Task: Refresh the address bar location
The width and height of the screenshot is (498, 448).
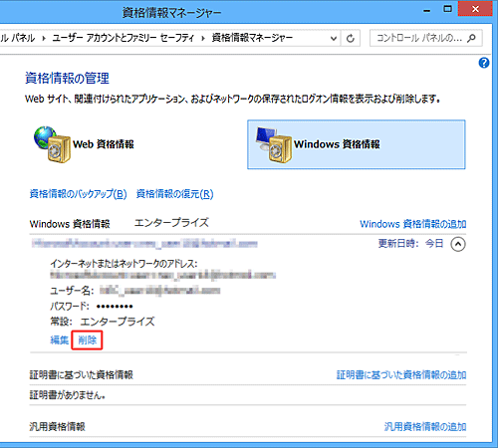Action: pos(351,39)
